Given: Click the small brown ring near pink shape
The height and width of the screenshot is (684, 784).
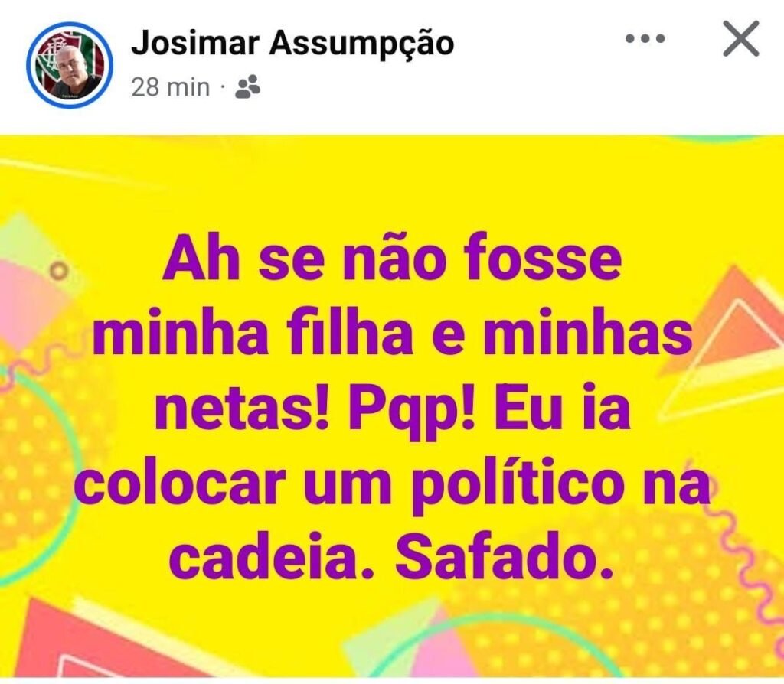Looking at the screenshot, I should coord(58,272).
